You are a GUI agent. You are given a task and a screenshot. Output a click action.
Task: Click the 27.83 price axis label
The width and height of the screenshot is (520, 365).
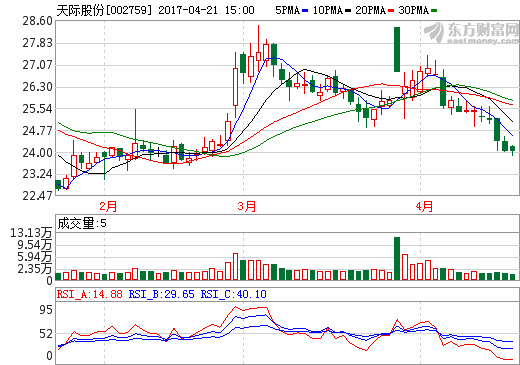[38, 43]
